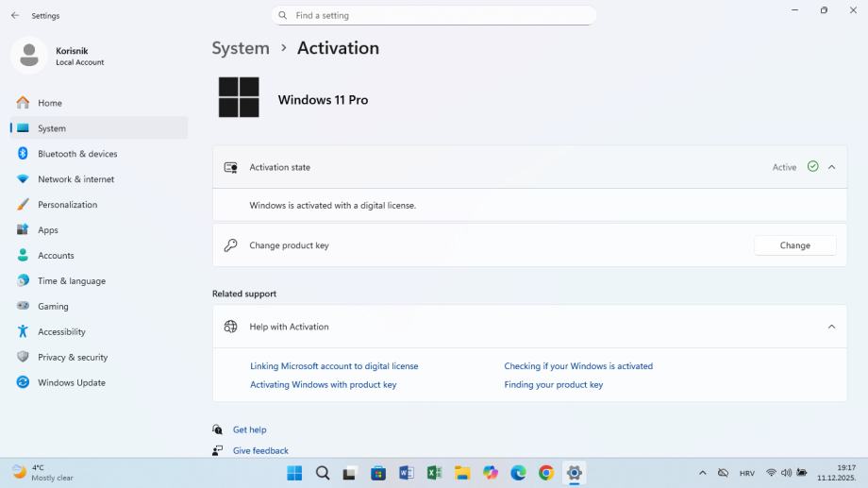Open Accessibility settings
The image size is (868, 488).
(x=98, y=332)
